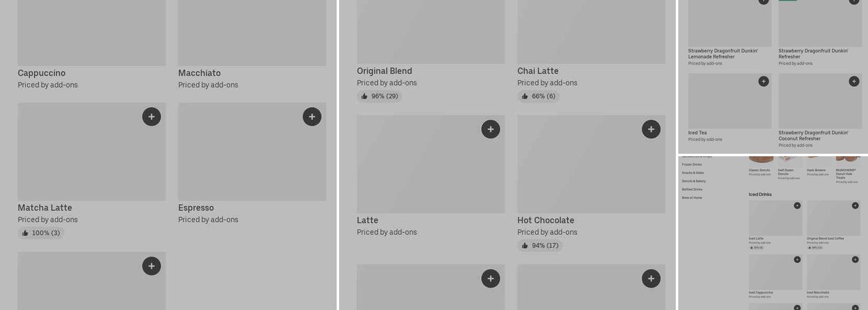
Task: Tap the plus icon on Iced Latte
Action: [797, 205]
